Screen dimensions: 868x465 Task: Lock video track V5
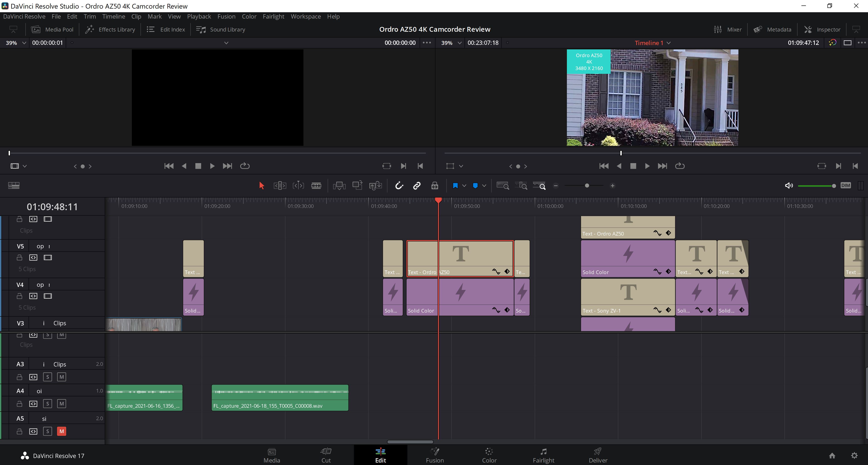(x=19, y=258)
